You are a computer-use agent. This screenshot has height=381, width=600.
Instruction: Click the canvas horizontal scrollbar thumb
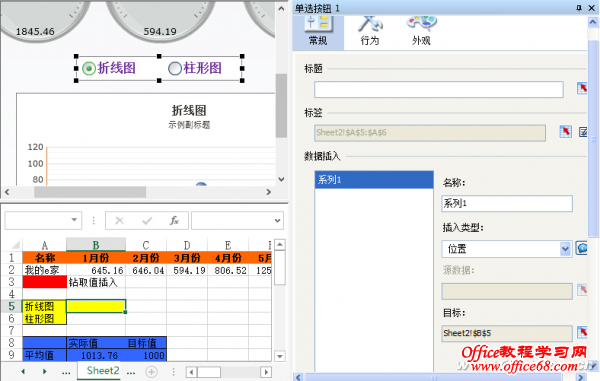90,192
